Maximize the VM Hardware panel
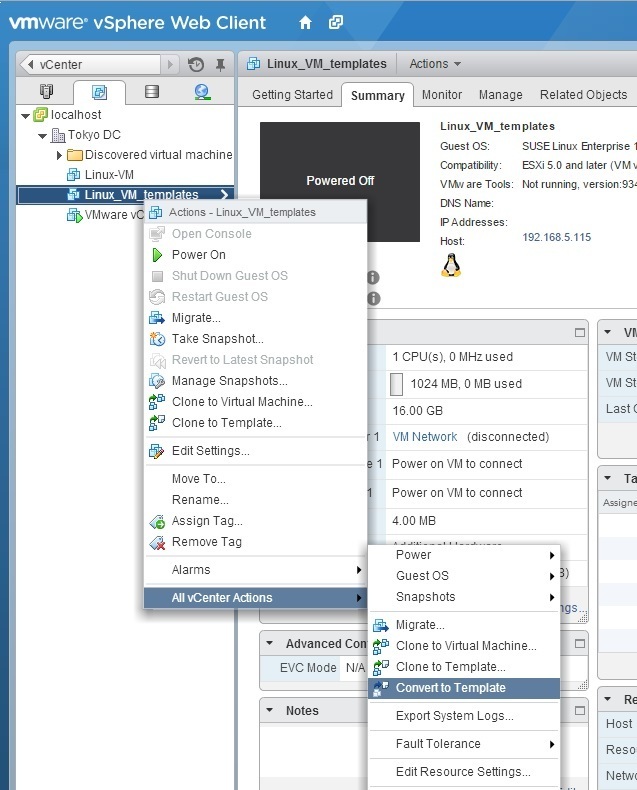This screenshot has width=637, height=790. tap(580, 333)
